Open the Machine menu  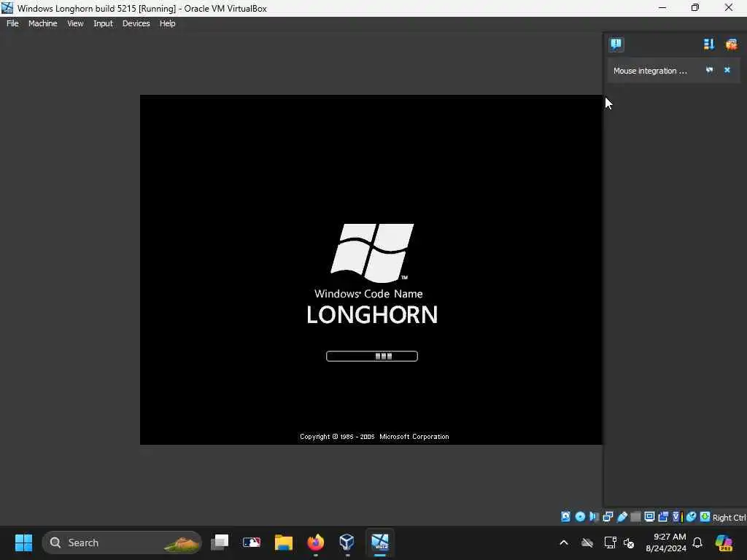[42, 23]
